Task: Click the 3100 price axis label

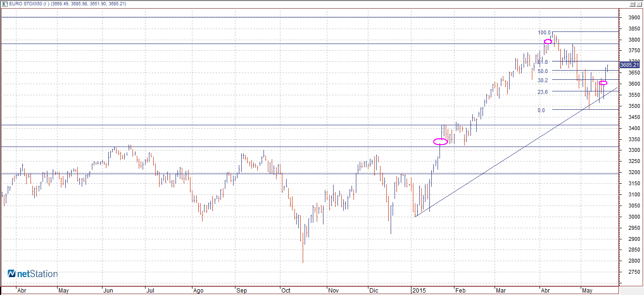Action: tap(633, 195)
